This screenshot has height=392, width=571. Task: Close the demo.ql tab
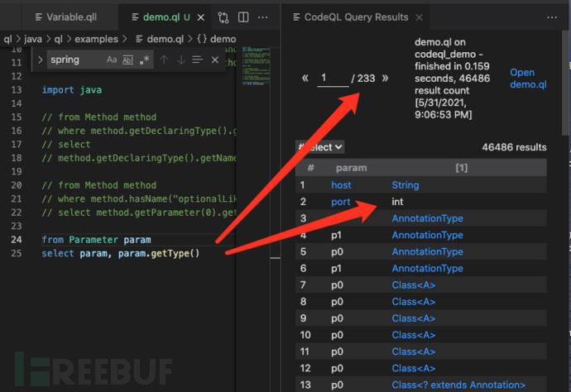click(x=200, y=17)
